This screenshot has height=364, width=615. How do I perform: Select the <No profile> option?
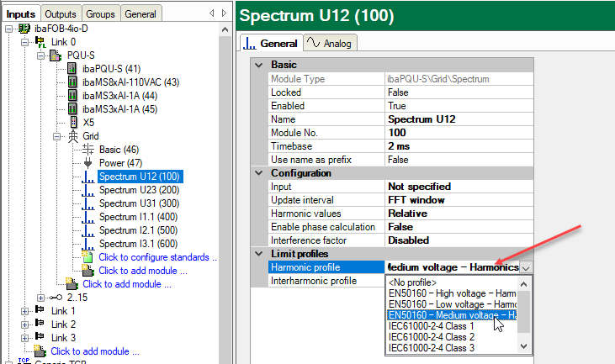(412, 282)
